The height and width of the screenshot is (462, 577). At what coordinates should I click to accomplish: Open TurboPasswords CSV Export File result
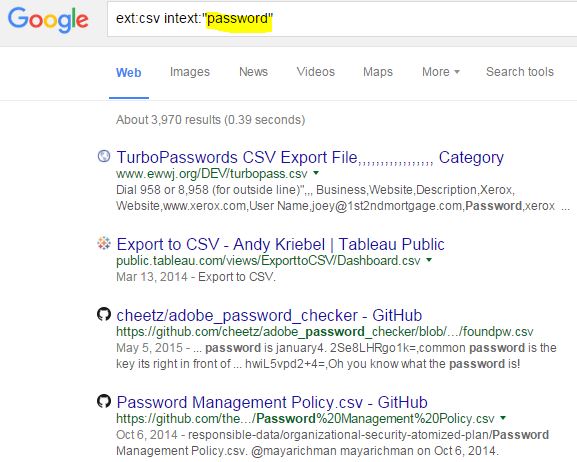310,158
